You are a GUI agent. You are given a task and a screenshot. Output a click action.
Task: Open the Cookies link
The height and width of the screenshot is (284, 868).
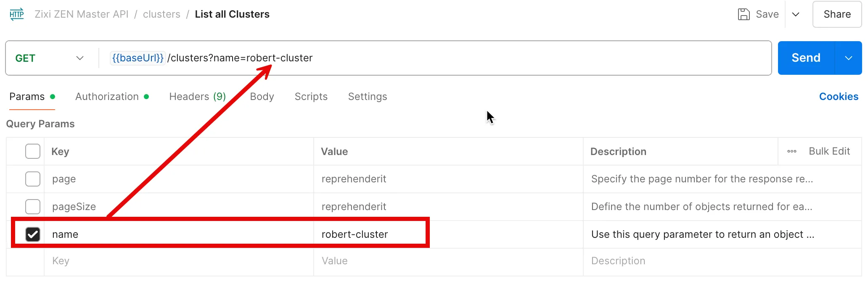(839, 97)
